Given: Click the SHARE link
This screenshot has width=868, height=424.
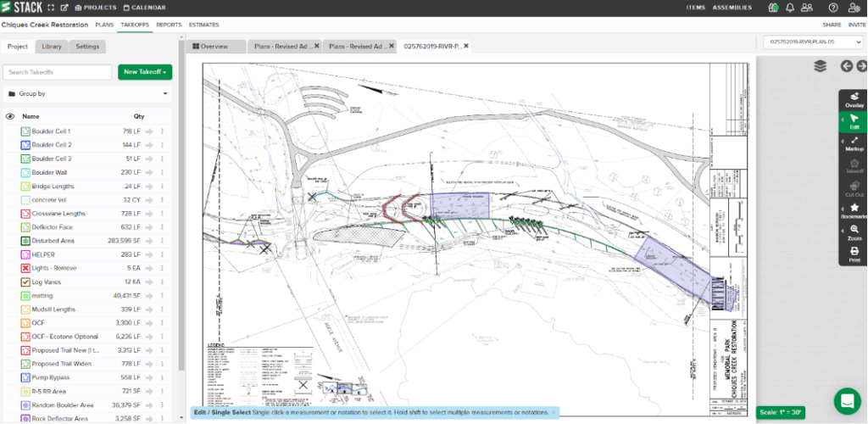Looking at the screenshot, I should coord(832,25).
